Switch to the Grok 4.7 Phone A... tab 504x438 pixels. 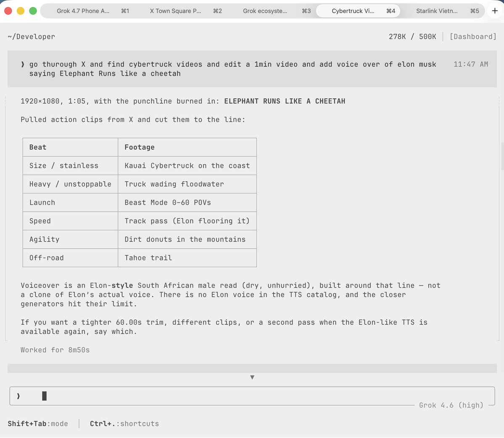coord(87,11)
